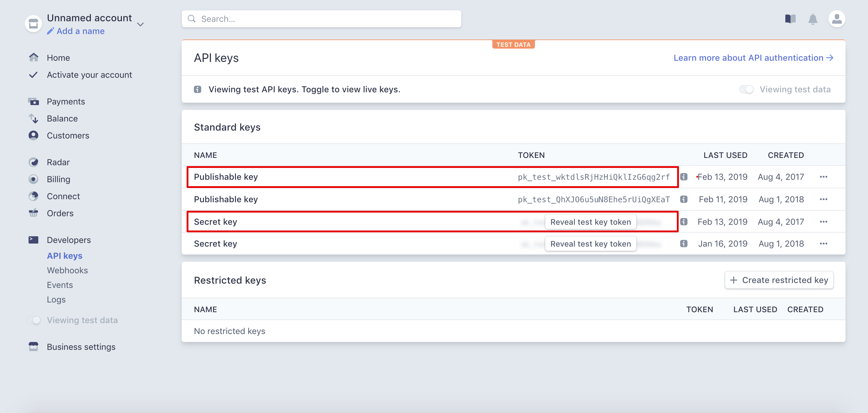Open more options for Secret key created Aug 4, 2017

point(824,222)
